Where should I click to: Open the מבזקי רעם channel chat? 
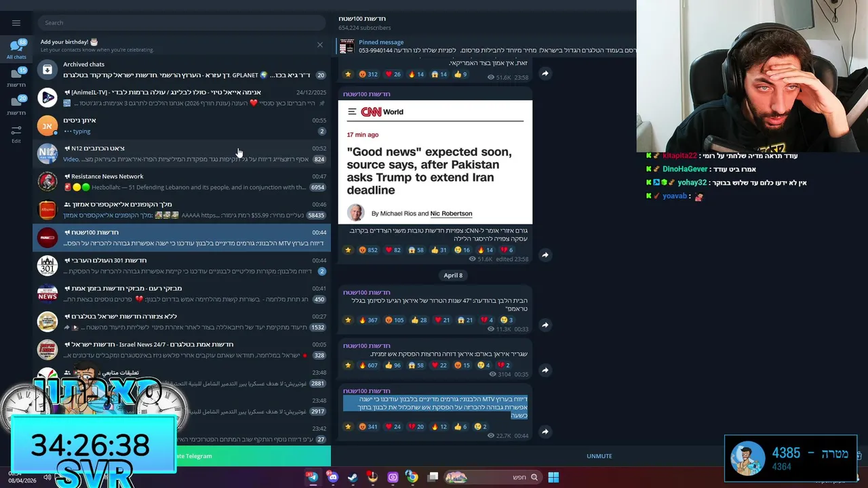point(182,293)
